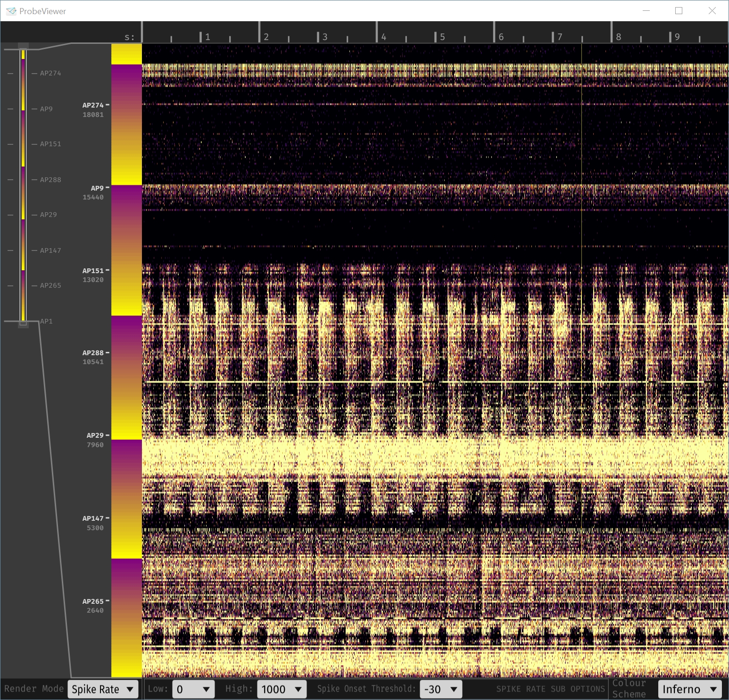Click the bold AP288 channel marker label
The height and width of the screenshot is (700, 729).
pyautogui.click(x=93, y=353)
